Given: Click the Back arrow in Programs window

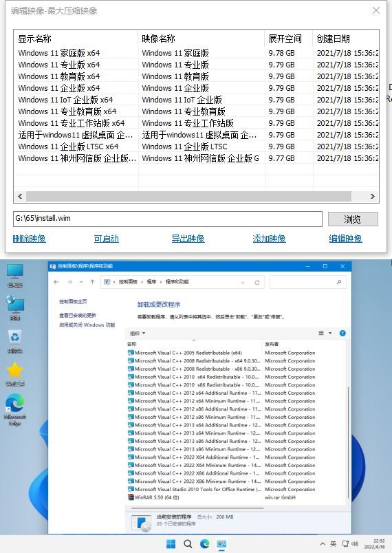Looking at the screenshot, I should coord(56,282).
